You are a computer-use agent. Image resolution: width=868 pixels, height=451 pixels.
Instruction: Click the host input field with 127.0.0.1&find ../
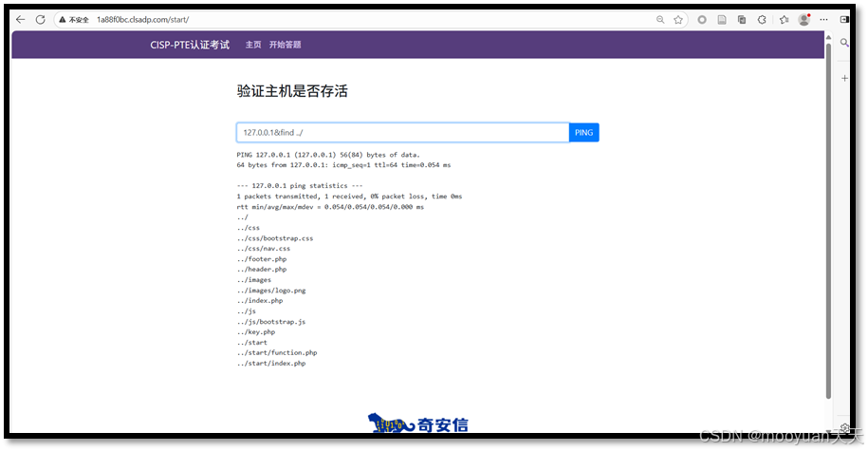[x=402, y=132]
